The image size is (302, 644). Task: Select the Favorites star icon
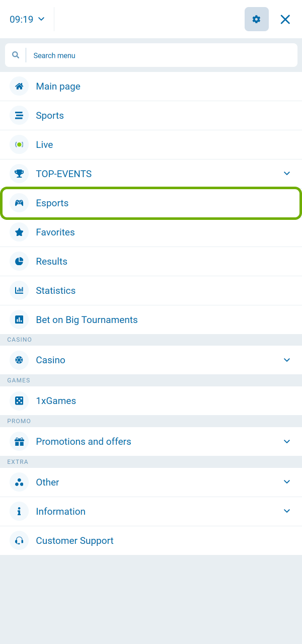coord(19,232)
